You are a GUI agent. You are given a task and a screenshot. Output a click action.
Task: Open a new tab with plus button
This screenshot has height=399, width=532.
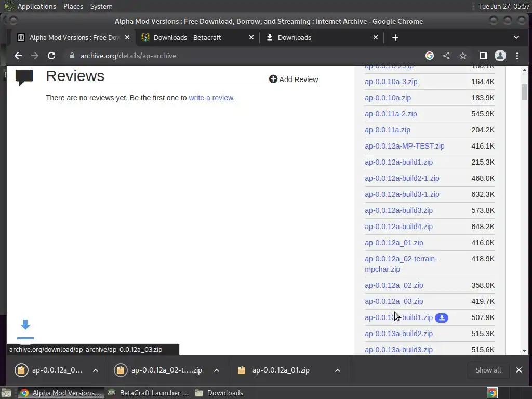pos(395,37)
